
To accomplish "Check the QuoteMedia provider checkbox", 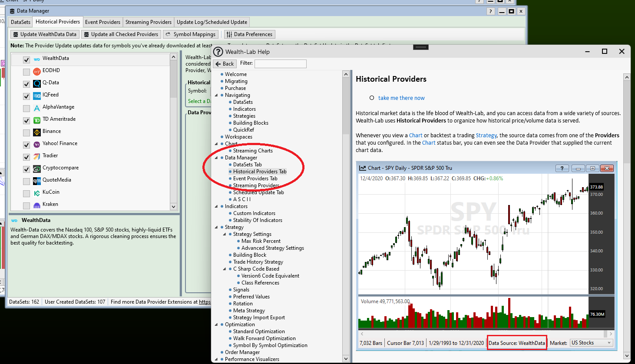I will (26, 181).
